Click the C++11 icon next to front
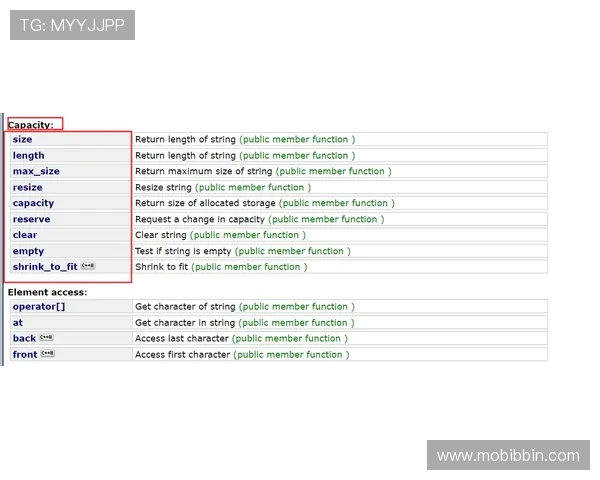 [x=48, y=355]
